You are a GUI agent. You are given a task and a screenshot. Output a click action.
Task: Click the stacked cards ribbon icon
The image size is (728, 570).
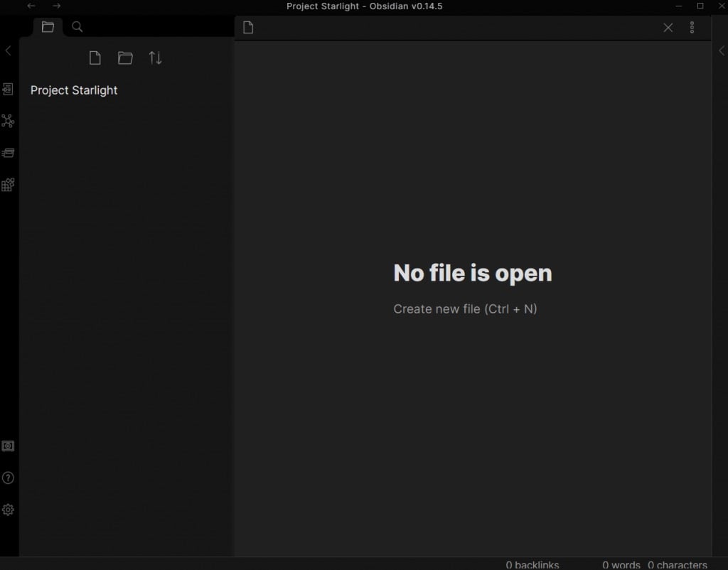8,153
